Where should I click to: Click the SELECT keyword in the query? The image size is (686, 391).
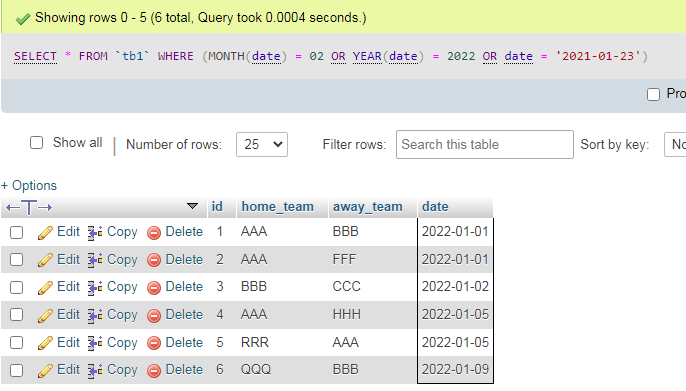(35, 56)
